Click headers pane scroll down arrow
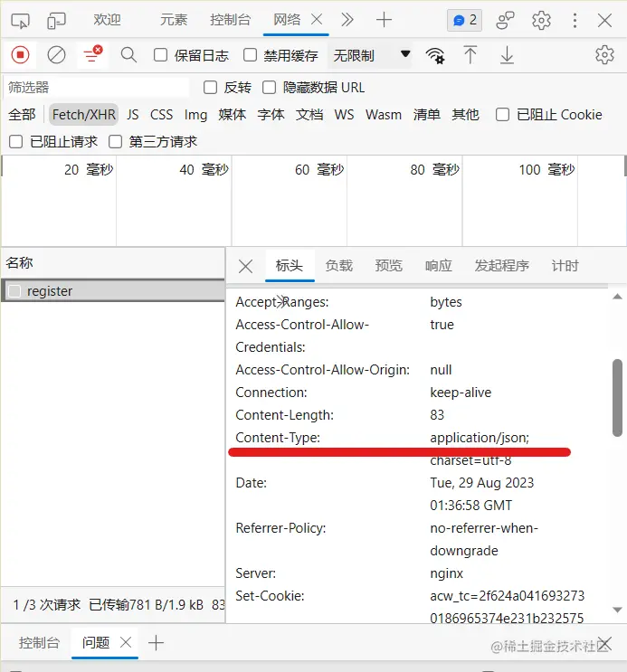 tap(617, 610)
